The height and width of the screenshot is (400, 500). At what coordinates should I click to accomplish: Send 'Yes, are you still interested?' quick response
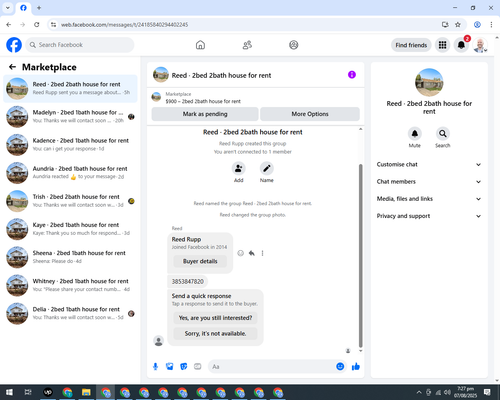click(x=215, y=318)
